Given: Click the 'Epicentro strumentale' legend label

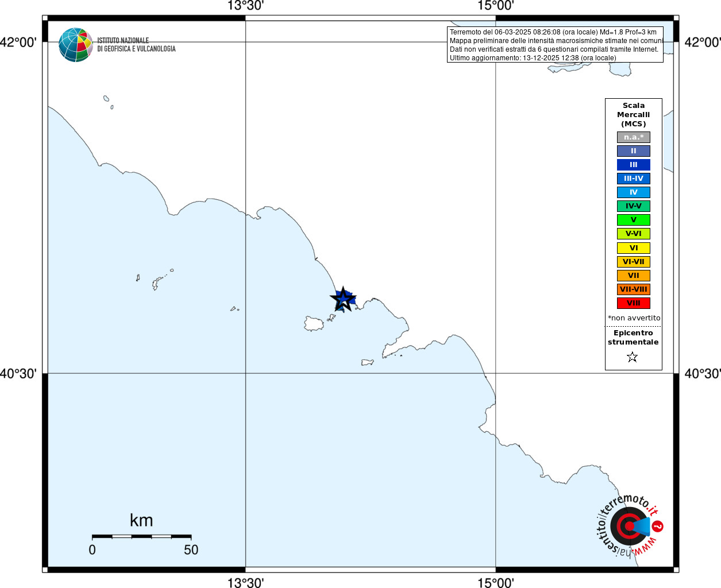Looking at the screenshot, I should click(x=633, y=338).
